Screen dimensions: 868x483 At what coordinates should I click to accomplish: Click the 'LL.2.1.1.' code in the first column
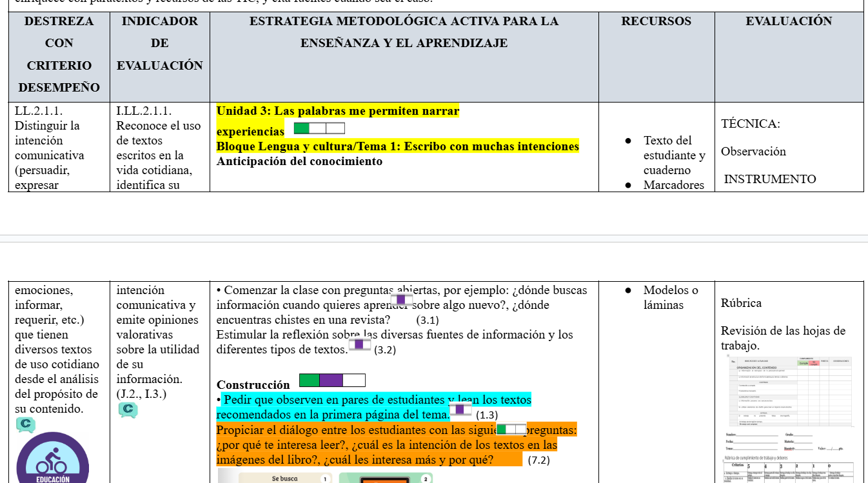click(39, 111)
